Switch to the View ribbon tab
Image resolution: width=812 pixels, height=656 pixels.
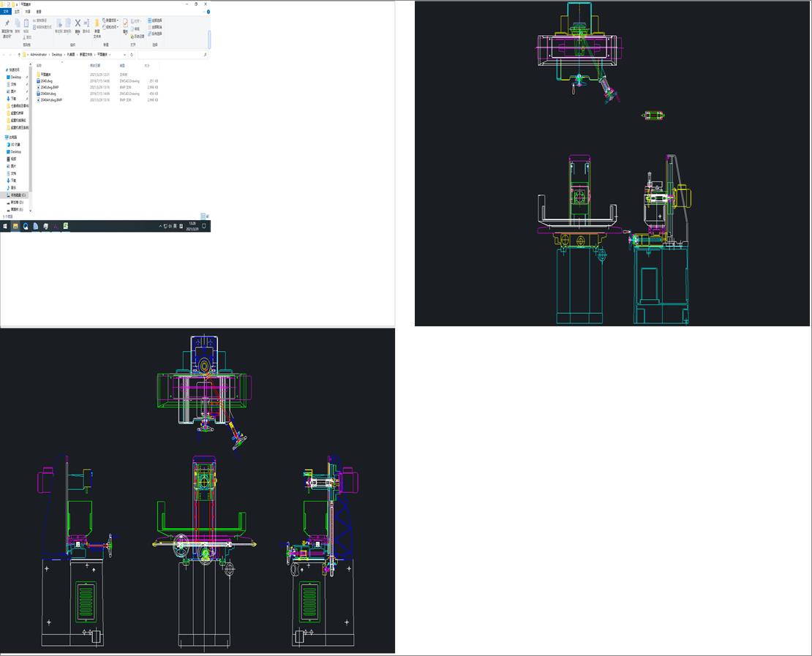[x=39, y=12]
